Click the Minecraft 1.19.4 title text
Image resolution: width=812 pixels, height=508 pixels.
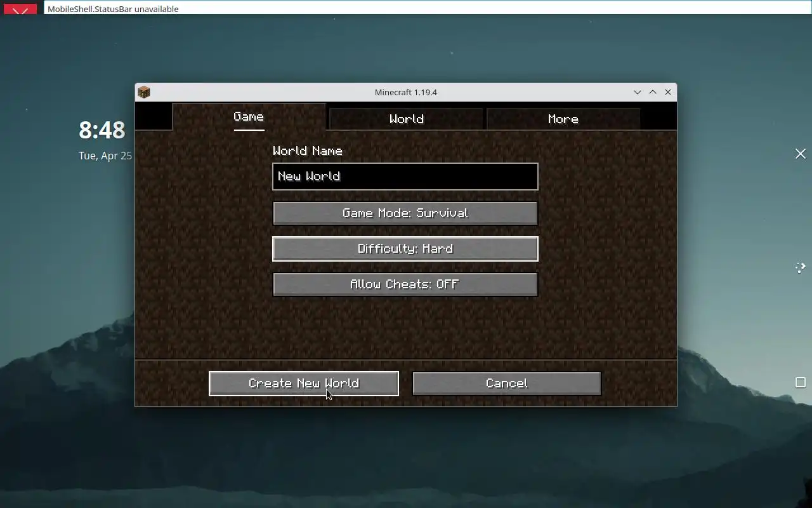coord(406,93)
